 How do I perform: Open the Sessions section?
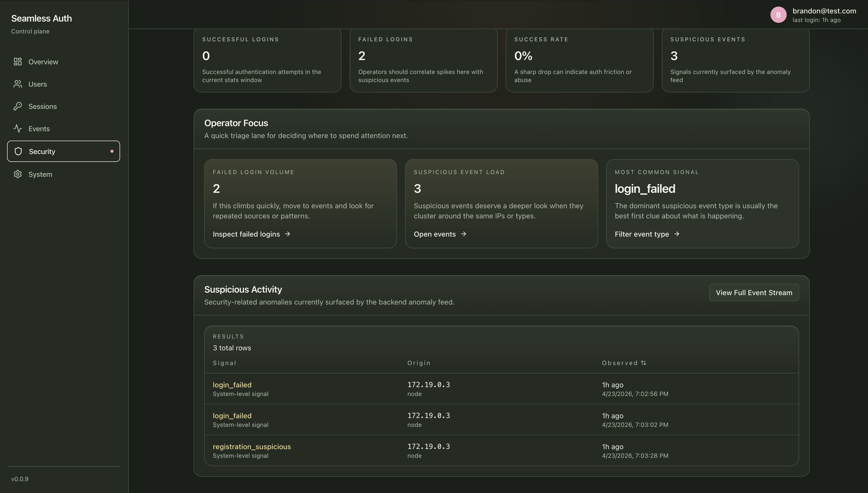[x=64, y=106]
